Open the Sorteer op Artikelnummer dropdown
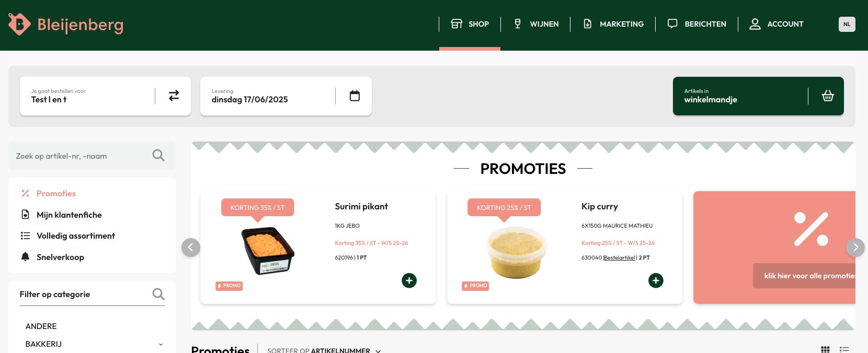The height and width of the screenshot is (353, 868). click(324, 350)
